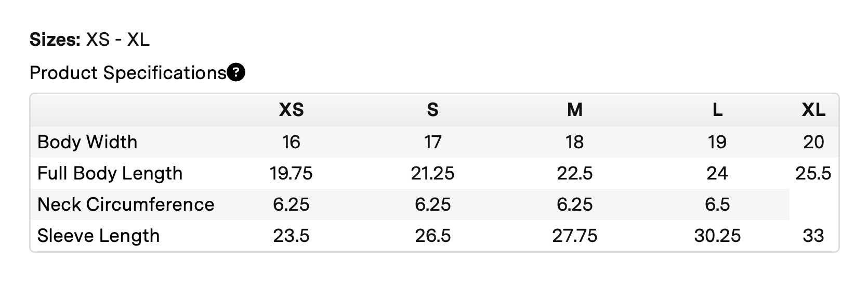Select the XS column header
868x282 pixels.
[291, 110]
